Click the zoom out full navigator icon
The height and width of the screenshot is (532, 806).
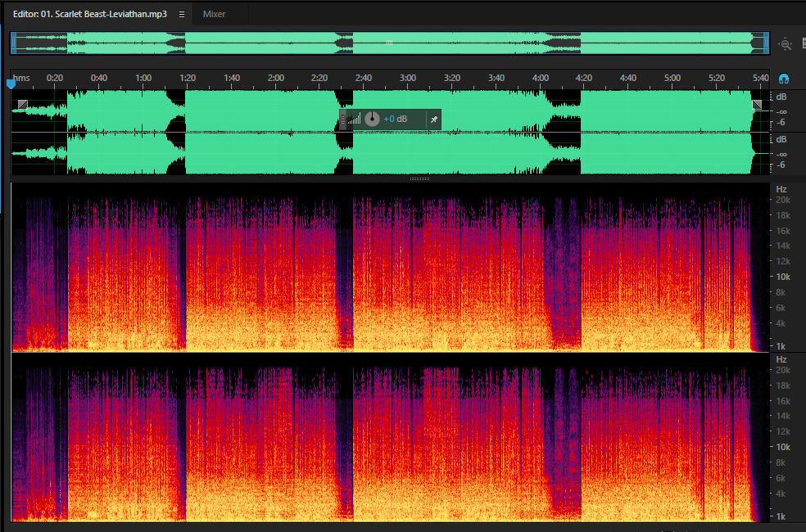[x=785, y=44]
